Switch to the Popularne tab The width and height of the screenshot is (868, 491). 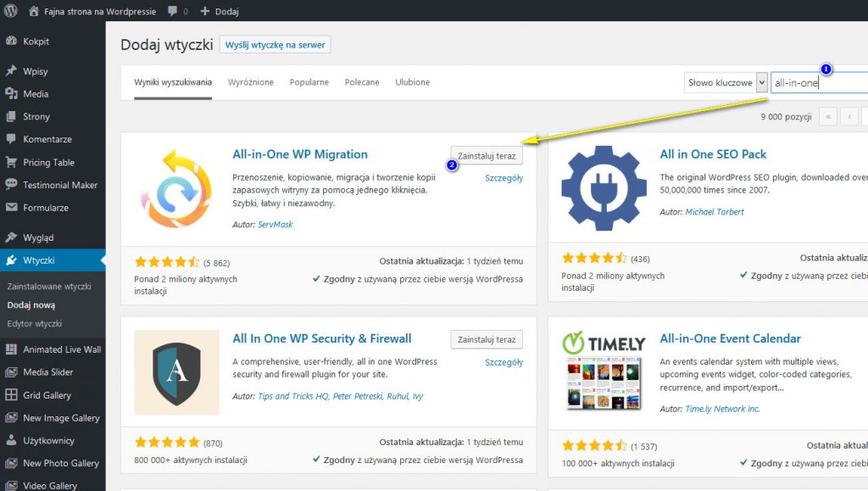click(x=309, y=82)
